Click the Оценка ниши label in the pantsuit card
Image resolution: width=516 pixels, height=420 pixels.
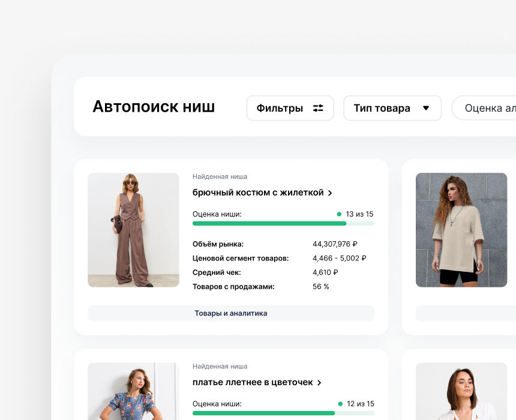[217, 214]
